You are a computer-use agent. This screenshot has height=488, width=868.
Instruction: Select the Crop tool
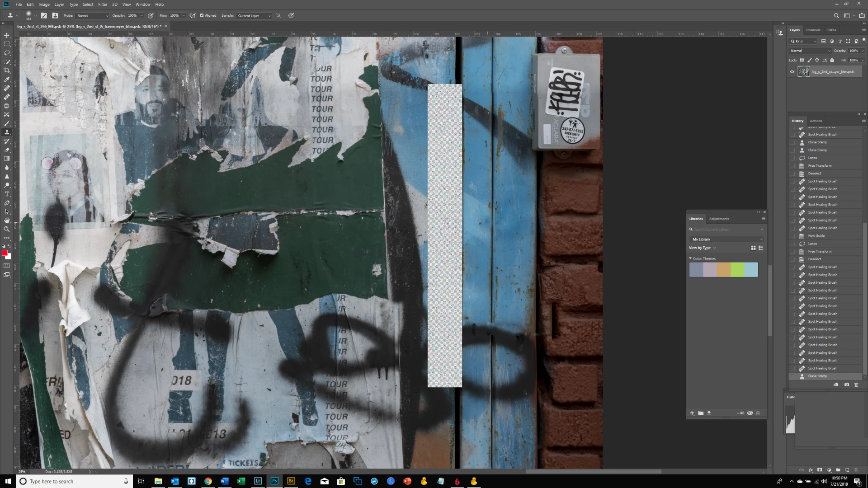pyautogui.click(x=7, y=70)
